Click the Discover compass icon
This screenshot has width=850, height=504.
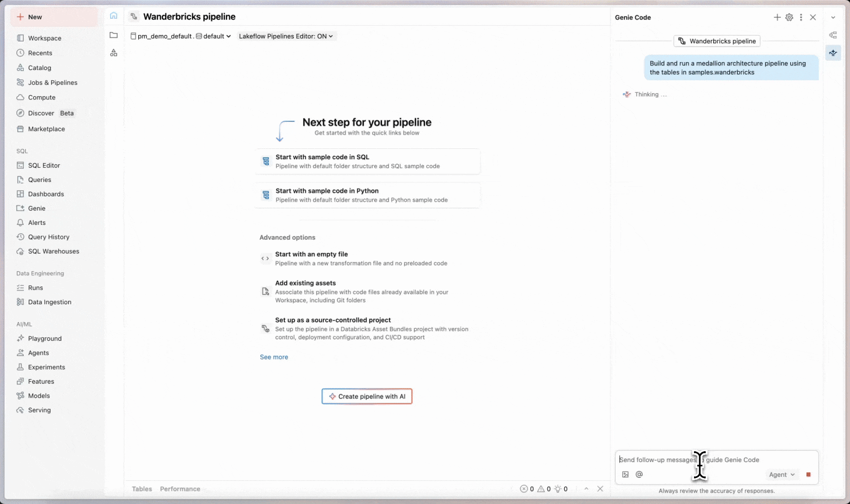click(x=20, y=113)
